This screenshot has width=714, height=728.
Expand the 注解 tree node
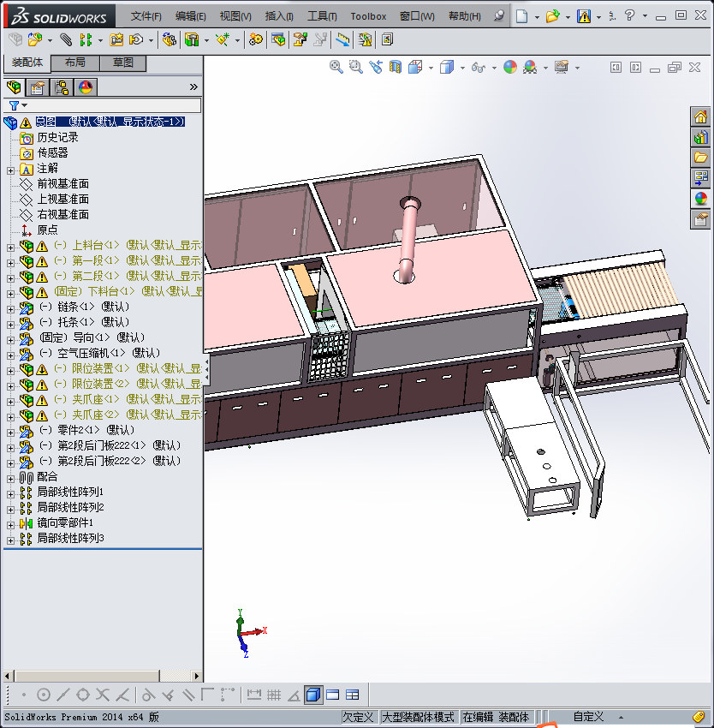tap(10, 170)
